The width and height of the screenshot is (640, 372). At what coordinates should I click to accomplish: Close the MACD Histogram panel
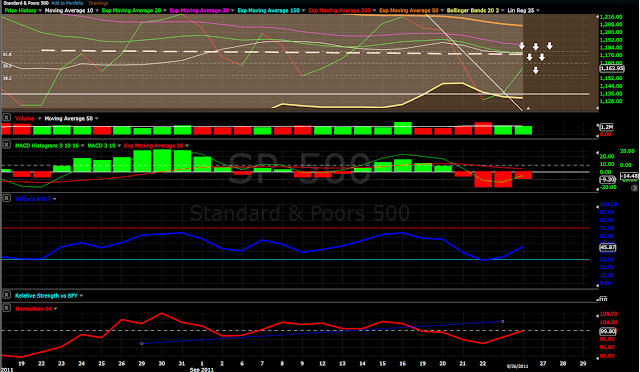pyautogui.click(x=7, y=145)
